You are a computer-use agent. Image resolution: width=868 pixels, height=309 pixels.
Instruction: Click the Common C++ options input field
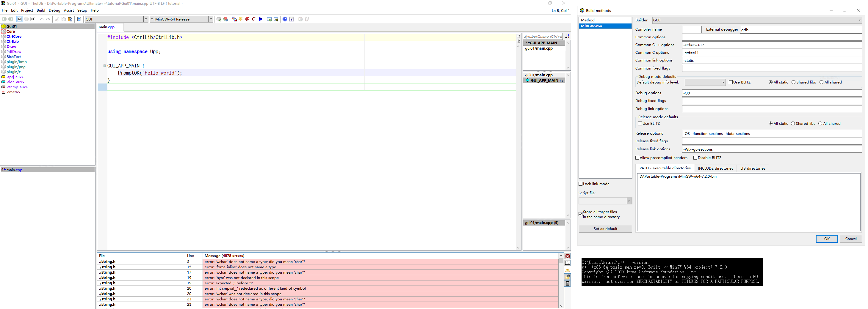coord(772,45)
